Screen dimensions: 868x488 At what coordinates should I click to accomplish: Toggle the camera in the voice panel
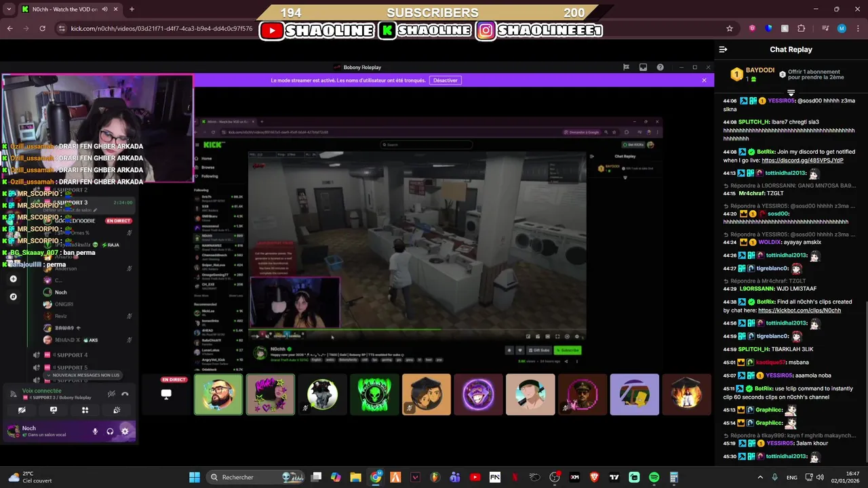22,410
